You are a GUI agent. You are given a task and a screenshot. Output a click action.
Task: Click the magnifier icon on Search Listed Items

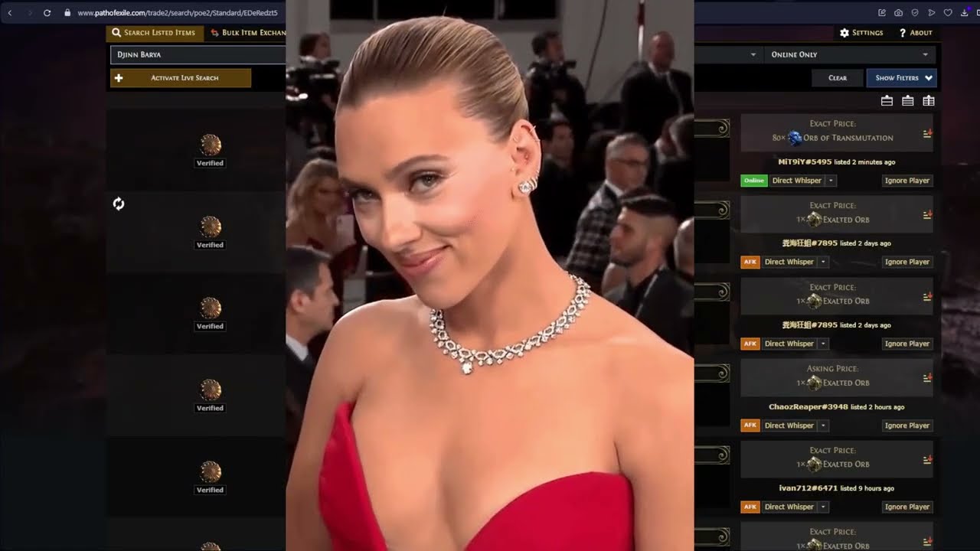tap(116, 33)
